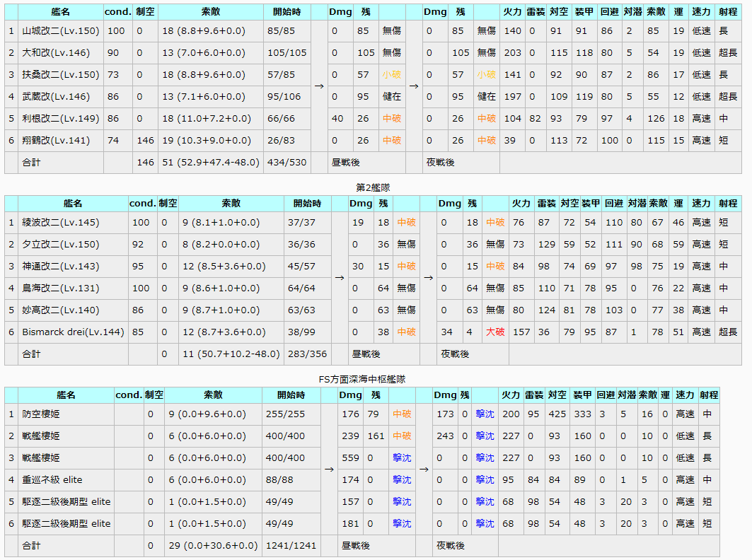Screen dimensions: 752x560
Task: Select ship name 夕立改二(Lv.150)
Action: click(60, 245)
